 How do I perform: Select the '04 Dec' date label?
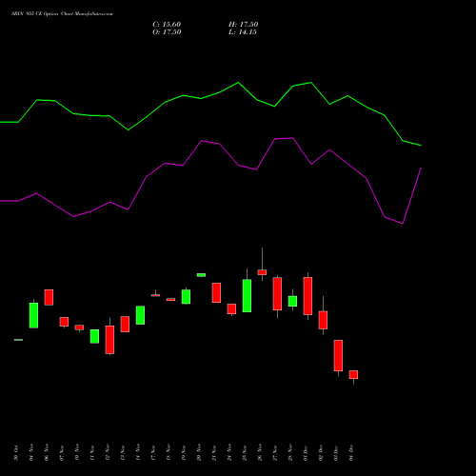(x=351, y=452)
